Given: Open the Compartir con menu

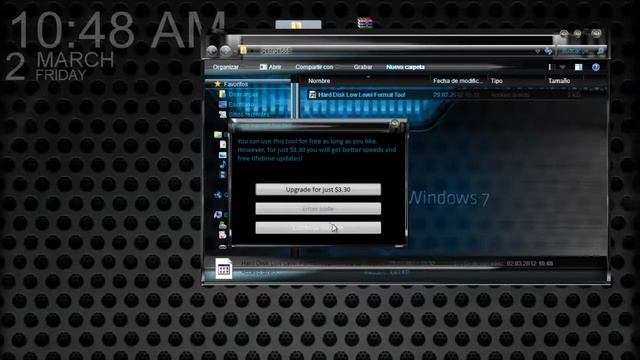Looking at the screenshot, I should (314, 67).
